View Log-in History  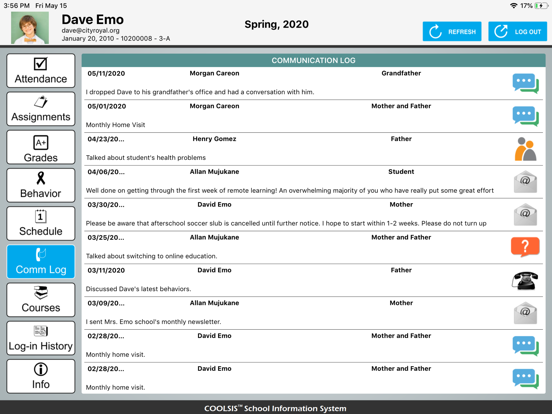coord(40,338)
